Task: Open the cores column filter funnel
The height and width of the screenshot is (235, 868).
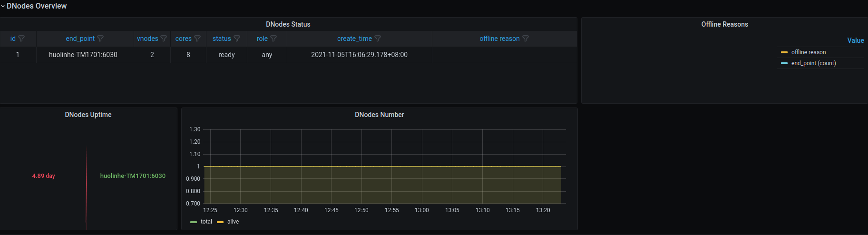Action: pos(197,39)
